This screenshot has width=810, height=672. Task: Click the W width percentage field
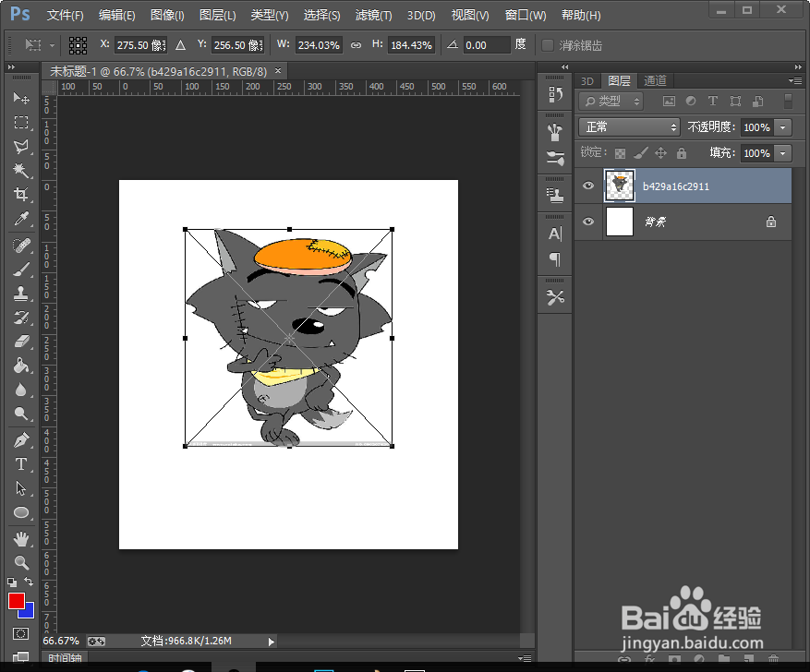coord(319,45)
